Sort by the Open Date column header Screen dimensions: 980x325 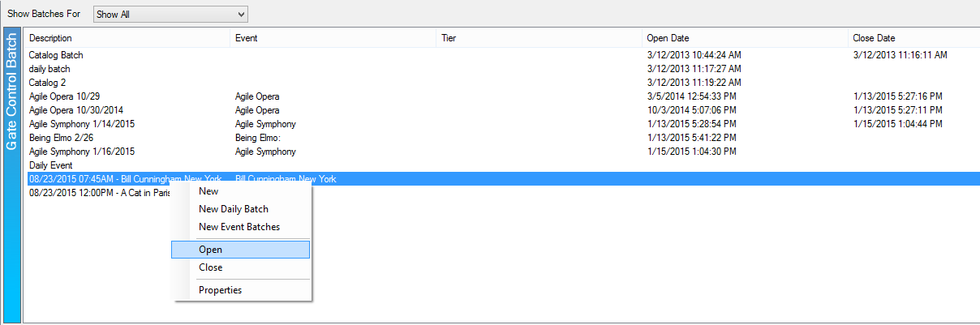click(x=668, y=38)
